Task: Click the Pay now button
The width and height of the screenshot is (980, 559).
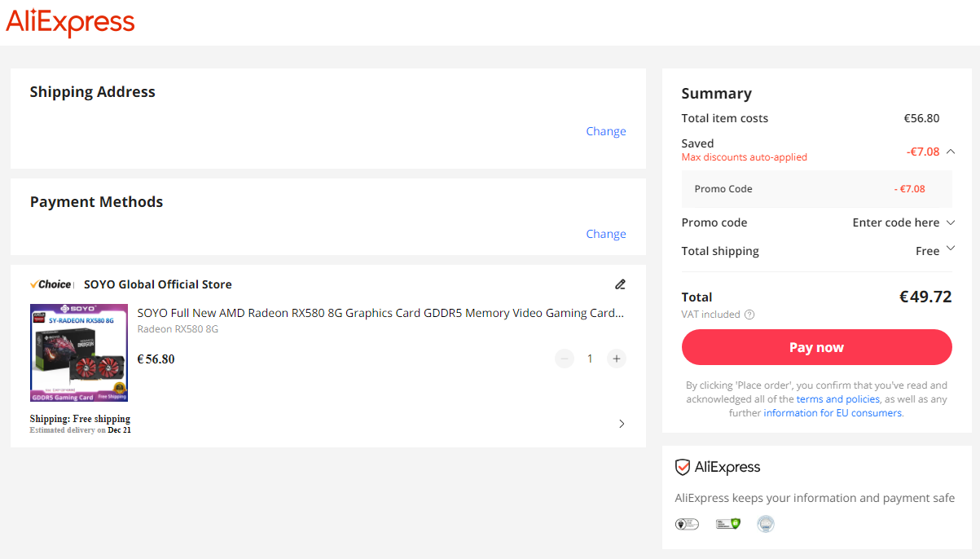Action: point(817,347)
